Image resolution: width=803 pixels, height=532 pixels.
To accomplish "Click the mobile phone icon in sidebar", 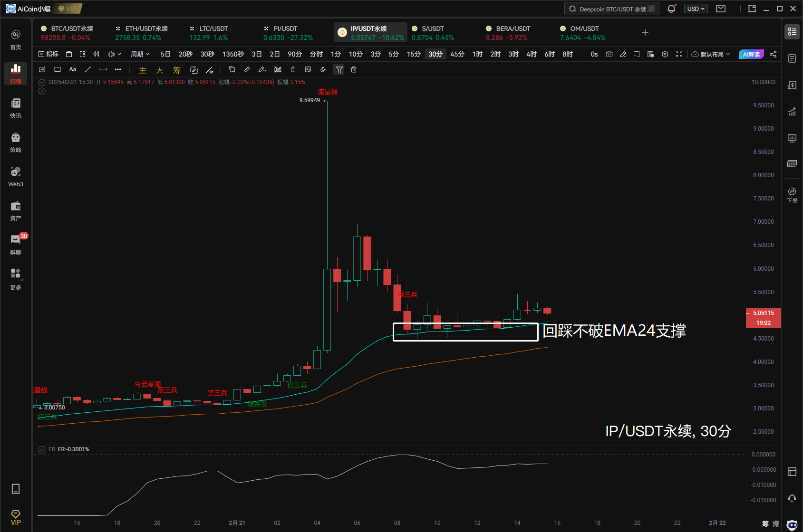I will (x=16, y=489).
